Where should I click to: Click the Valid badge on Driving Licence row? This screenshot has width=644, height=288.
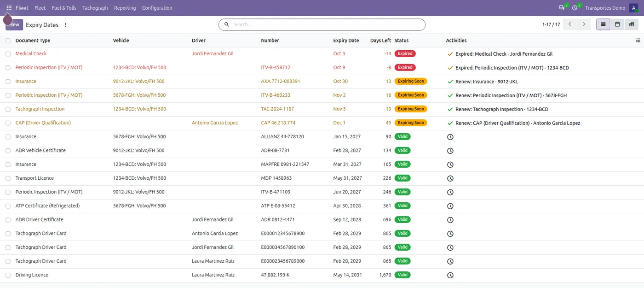(x=402, y=275)
